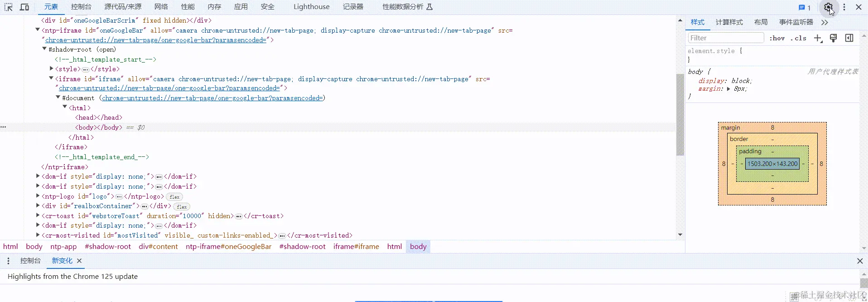Open DevTools settings gear
The height and width of the screenshot is (302, 868).
pyautogui.click(x=828, y=7)
